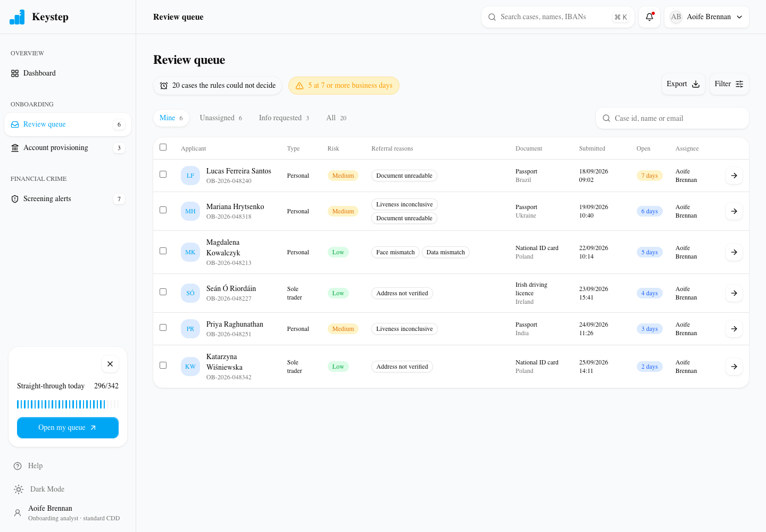Expand the Aoife Brennan account menu
The image size is (766, 532).
(x=706, y=17)
